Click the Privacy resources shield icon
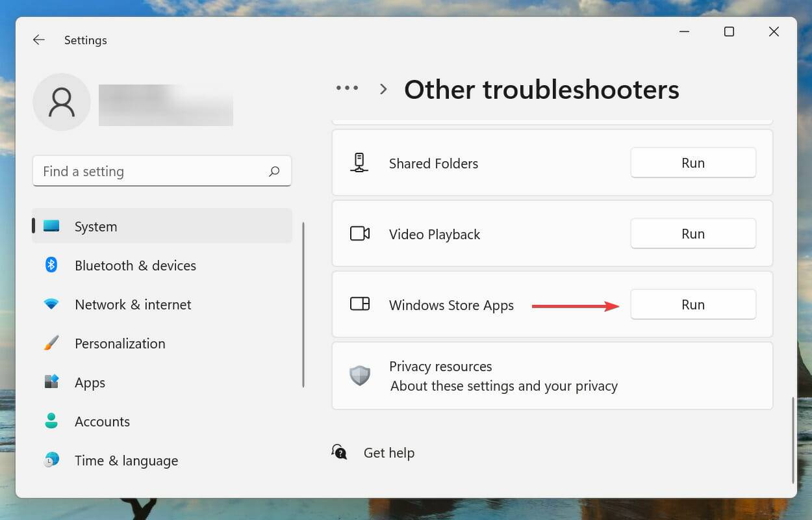The image size is (812, 520). pyautogui.click(x=360, y=376)
